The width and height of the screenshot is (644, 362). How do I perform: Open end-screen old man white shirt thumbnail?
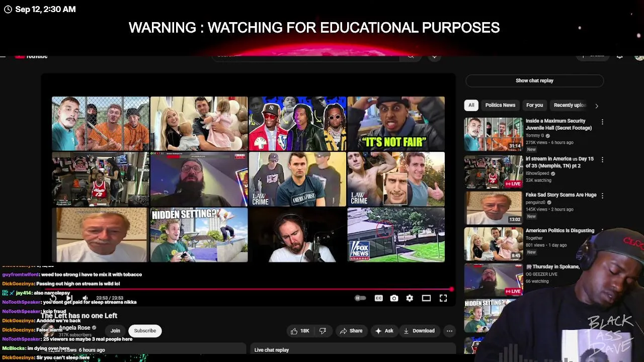101,235
